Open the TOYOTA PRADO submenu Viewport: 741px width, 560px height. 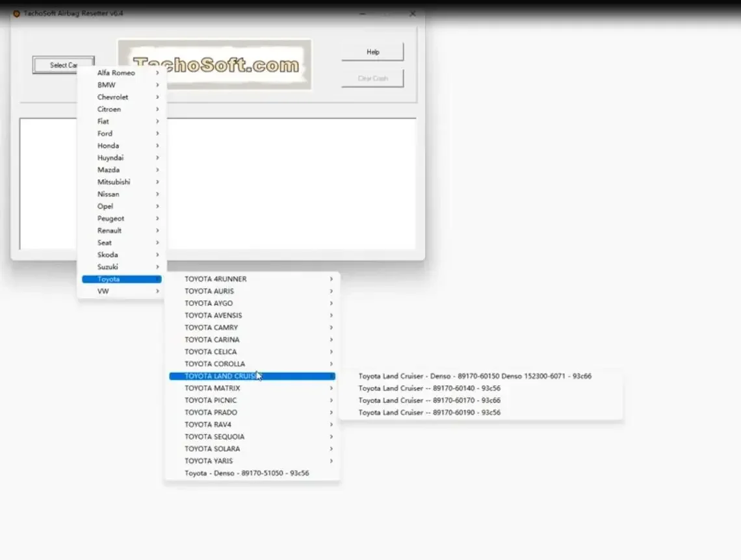click(x=252, y=413)
